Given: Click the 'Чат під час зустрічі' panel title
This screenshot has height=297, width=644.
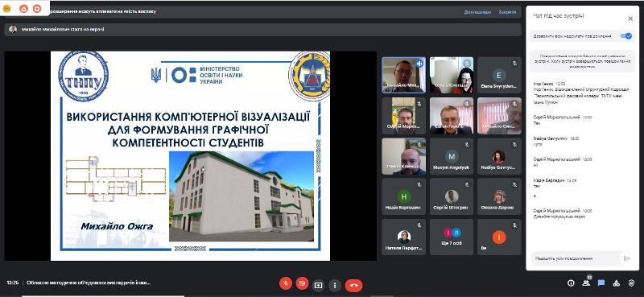Looking at the screenshot, I should (559, 15).
